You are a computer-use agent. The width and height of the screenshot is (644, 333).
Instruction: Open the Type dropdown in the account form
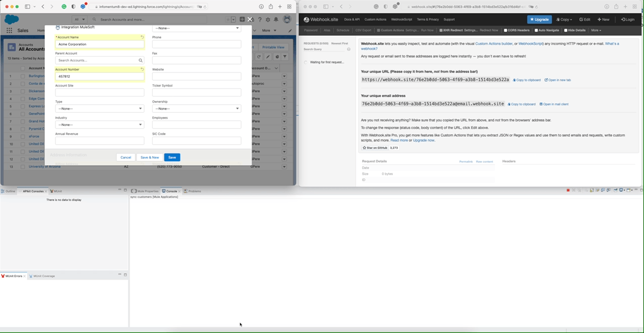tap(99, 109)
